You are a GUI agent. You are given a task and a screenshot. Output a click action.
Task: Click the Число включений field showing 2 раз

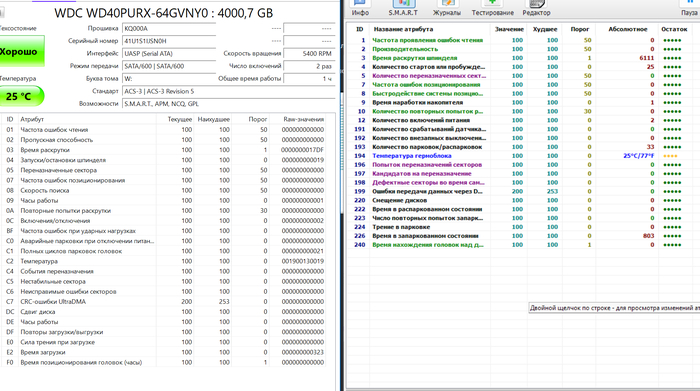click(309, 66)
